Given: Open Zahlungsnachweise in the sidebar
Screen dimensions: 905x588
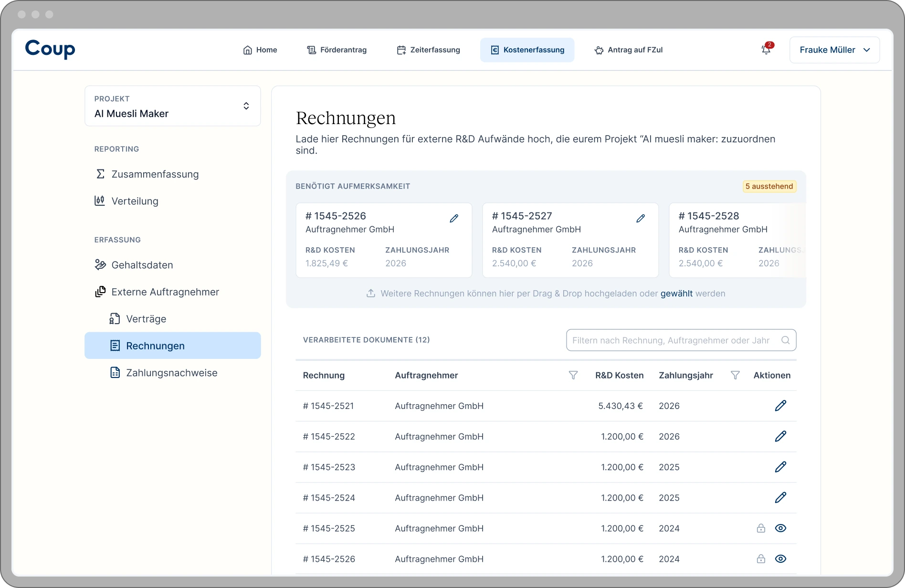Looking at the screenshot, I should pos(171,373).
